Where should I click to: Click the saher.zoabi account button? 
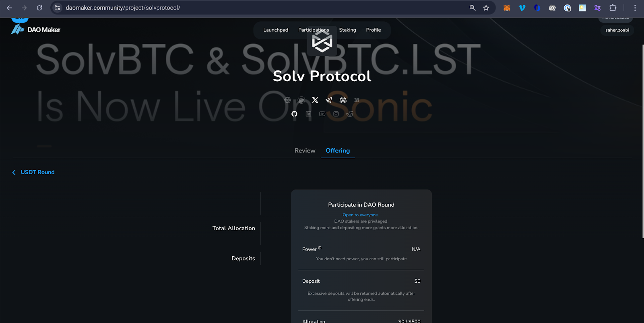pos(617,30)
